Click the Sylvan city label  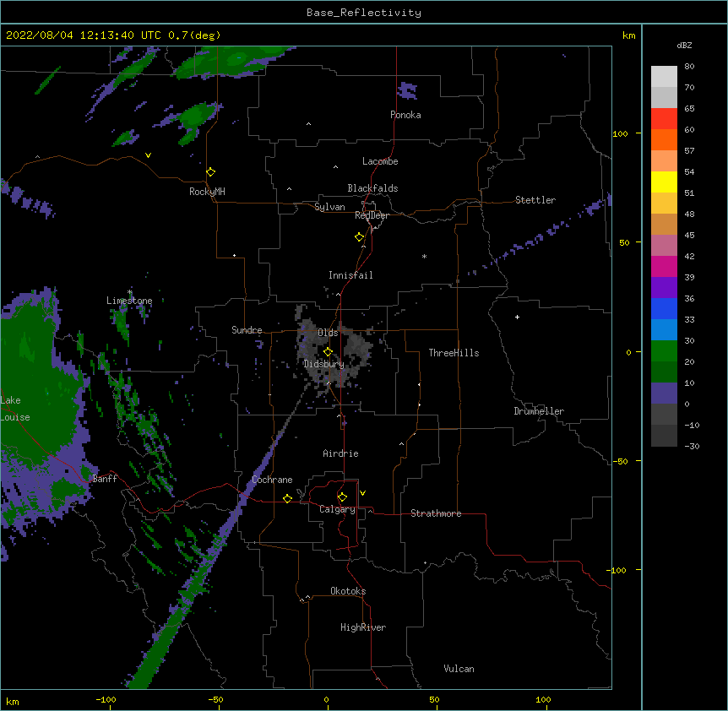pos(329,207)
